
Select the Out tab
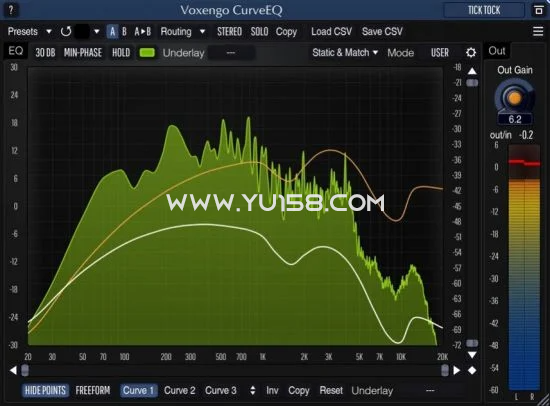pos(497,51)
